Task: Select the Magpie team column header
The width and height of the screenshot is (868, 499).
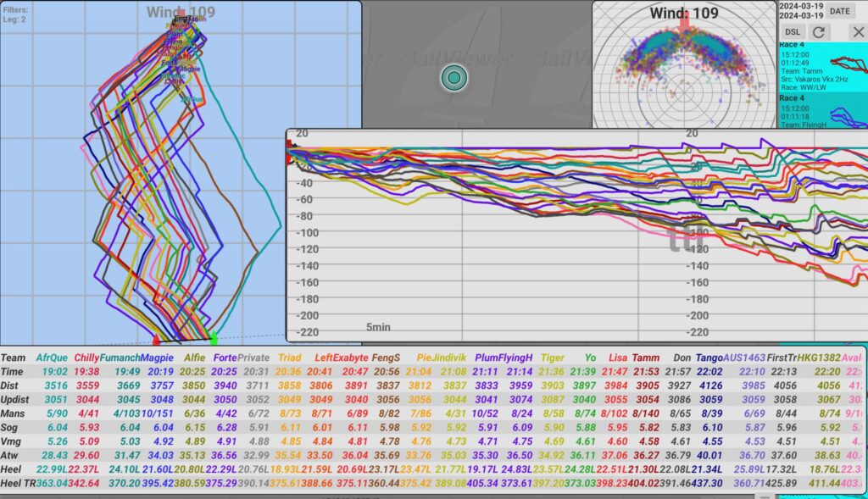Action: 157,358
